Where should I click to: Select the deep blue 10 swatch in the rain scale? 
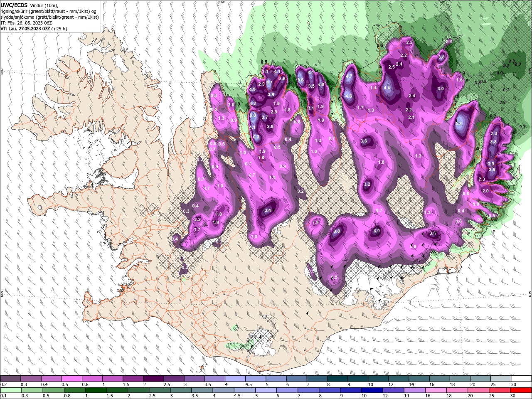click(x=372, y=390)
